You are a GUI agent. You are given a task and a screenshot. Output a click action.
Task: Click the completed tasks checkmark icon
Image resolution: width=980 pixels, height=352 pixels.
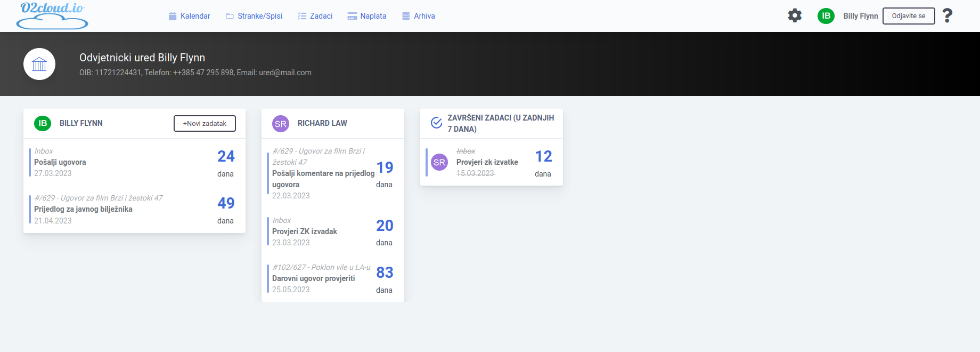click(436, 123)
